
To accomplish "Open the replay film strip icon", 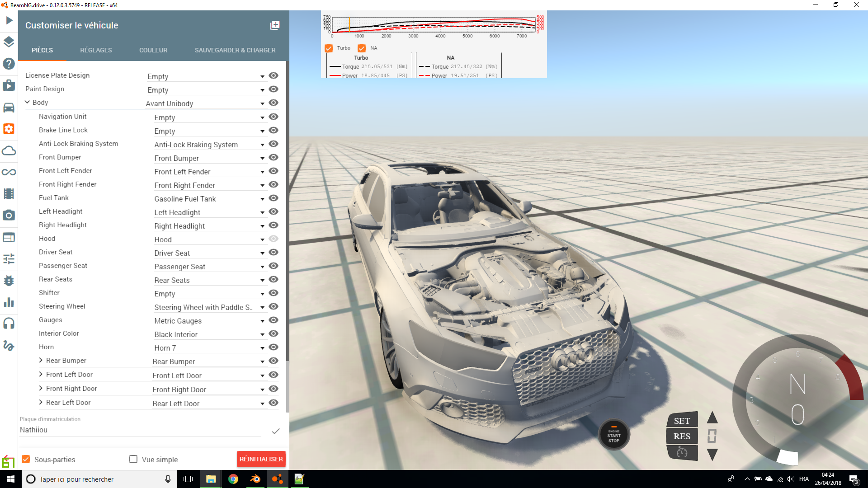I will 9,194.
